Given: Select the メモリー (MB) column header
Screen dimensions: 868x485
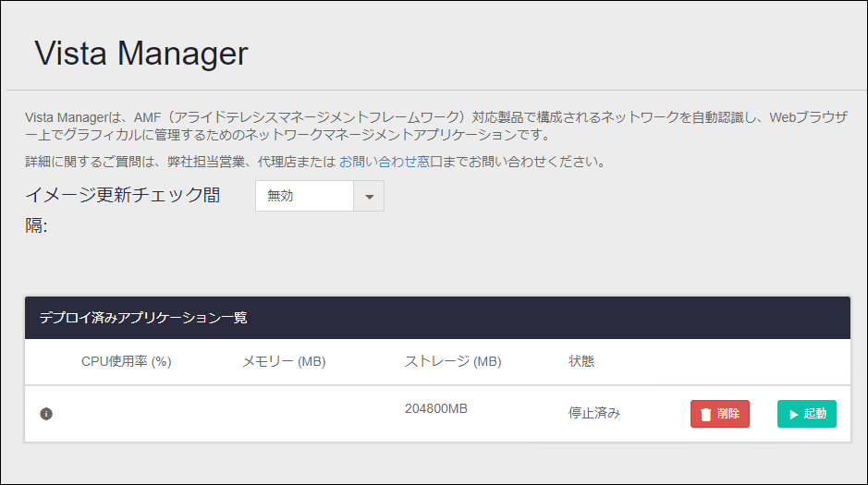Looking at the screenshot, I should (284, 361).
